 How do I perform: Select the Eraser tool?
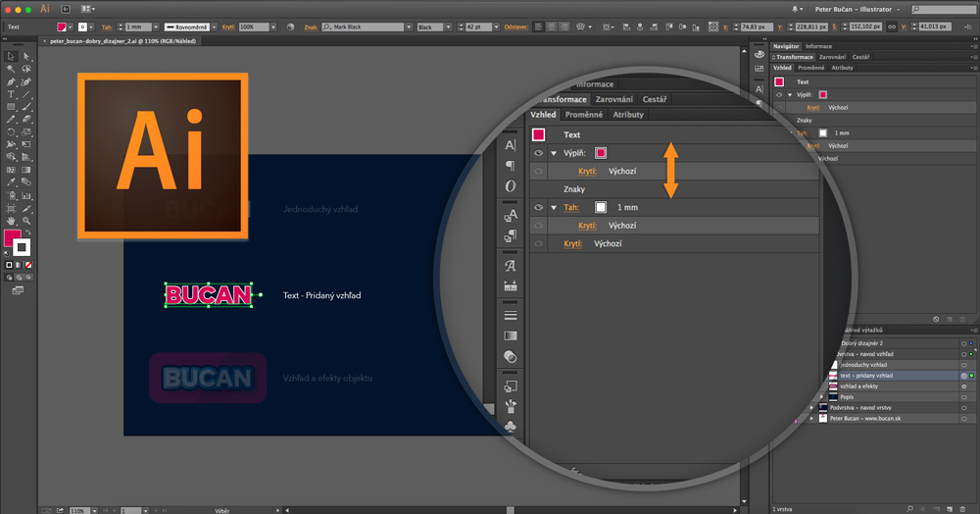tap(26, 119)
